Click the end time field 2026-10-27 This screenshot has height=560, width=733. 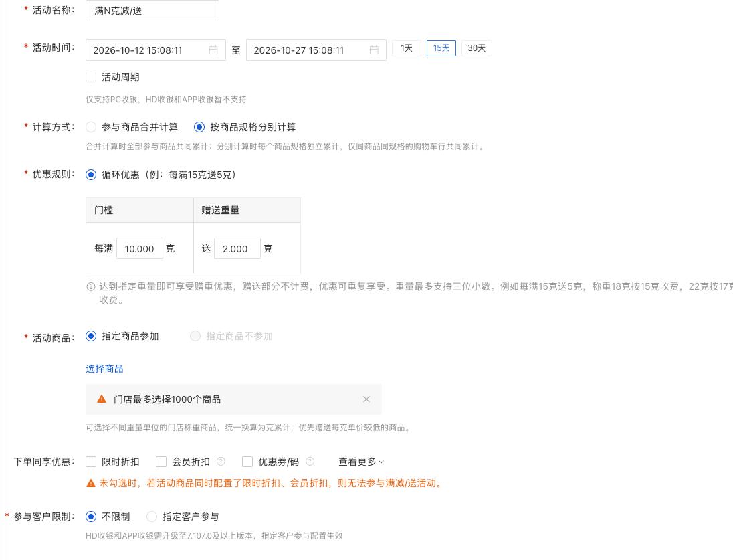click(316, 50)
